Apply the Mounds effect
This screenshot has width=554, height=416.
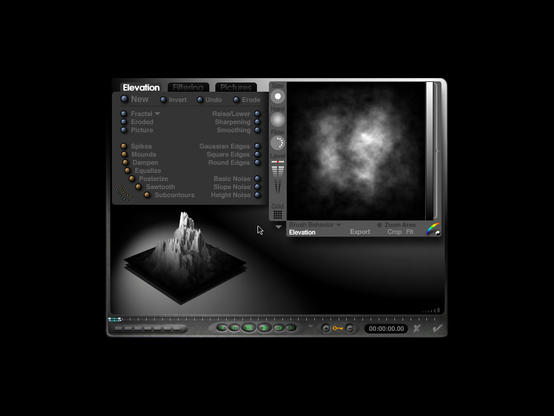pyautogui.click(x=124, y=154)
